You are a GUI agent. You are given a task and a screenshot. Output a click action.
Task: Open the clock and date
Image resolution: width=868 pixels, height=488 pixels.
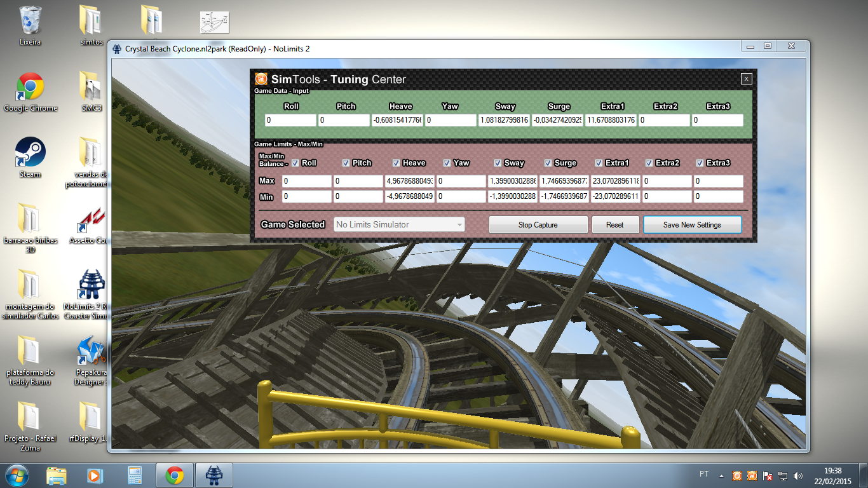pyautogui.click(x=832, y=475)
